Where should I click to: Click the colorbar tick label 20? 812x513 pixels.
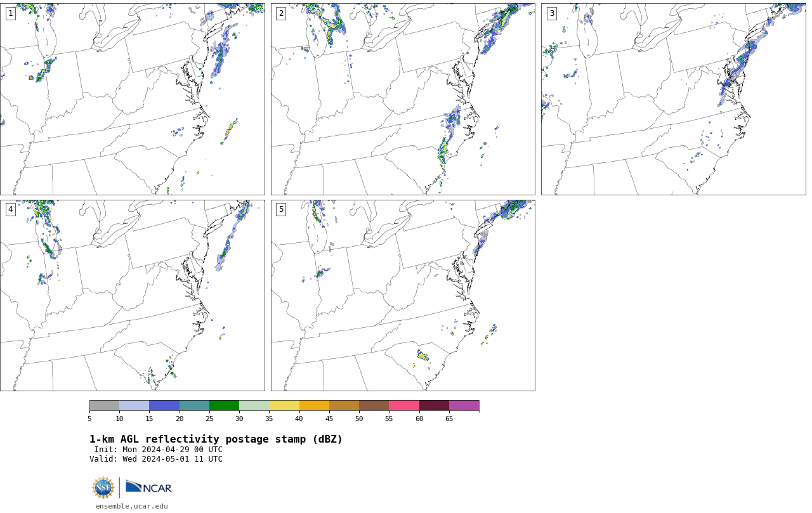[x=180, y=419]
